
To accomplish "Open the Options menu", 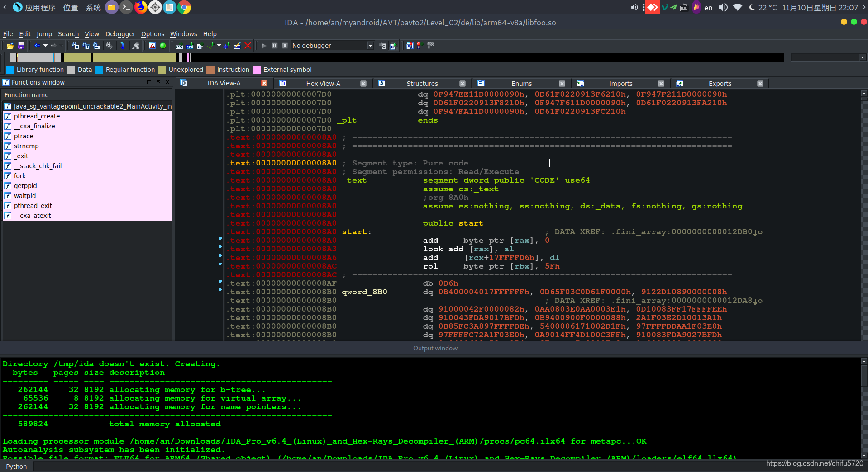I will tap(153, 34).
